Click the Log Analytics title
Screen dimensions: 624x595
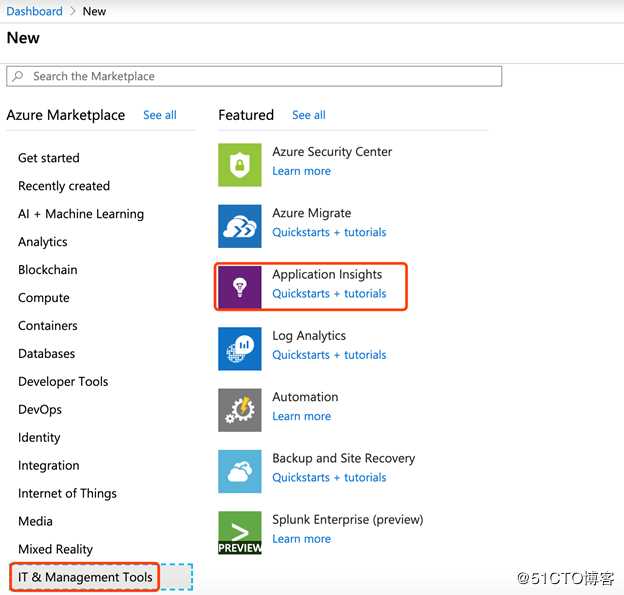click(x=309, y=336)
